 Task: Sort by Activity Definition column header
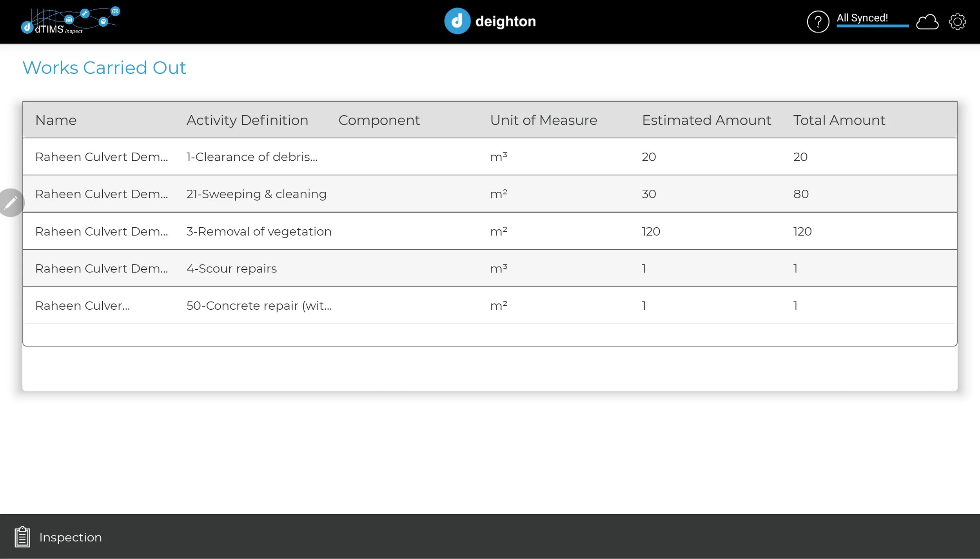247,120
